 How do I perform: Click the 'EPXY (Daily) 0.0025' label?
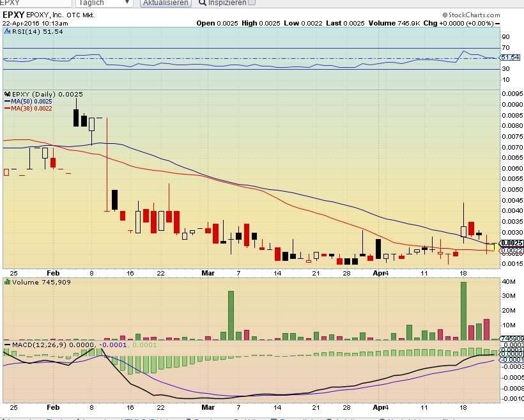click(x=47, y=95)
